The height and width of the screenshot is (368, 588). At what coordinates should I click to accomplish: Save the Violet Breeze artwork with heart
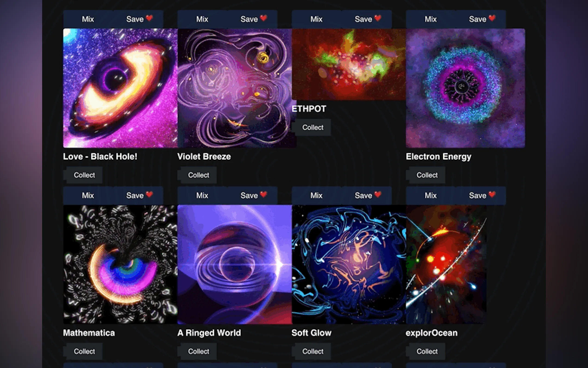coord(252,19)
